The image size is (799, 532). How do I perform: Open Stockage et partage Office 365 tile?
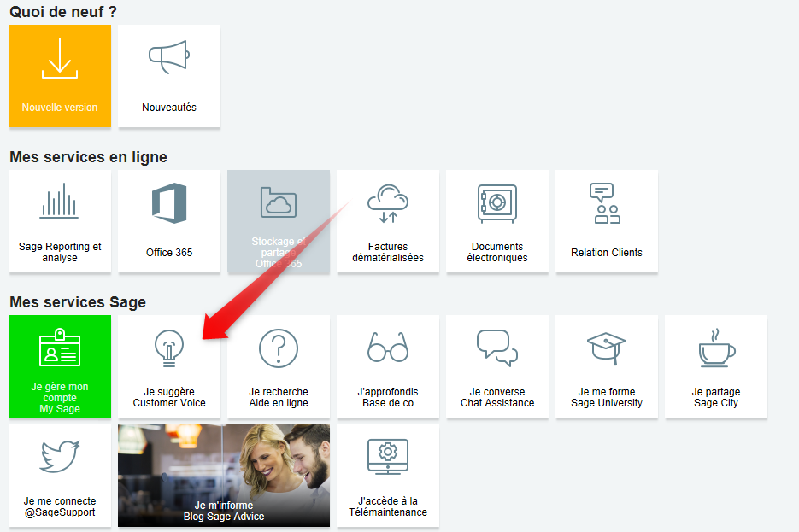pyautogui.click(x=279, y=221)
